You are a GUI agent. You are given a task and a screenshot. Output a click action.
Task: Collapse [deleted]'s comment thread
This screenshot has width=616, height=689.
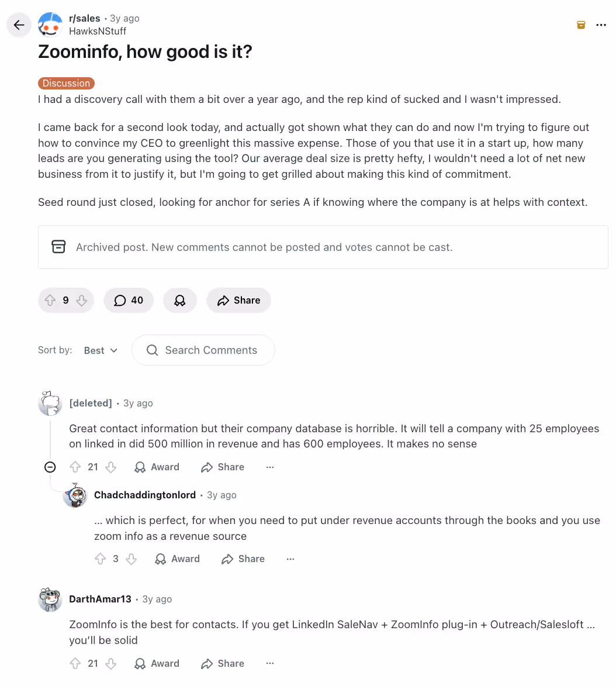50,467
